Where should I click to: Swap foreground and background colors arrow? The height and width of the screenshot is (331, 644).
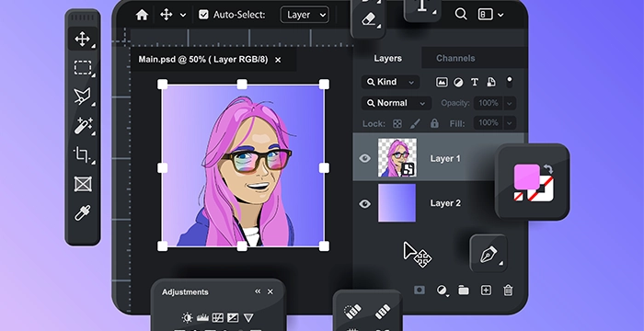(x=548, y=169)
